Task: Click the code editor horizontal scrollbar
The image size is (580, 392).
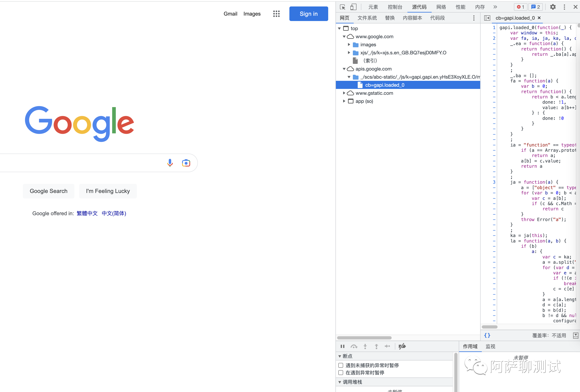Action: pyautogui.click(x=489, y=327)
